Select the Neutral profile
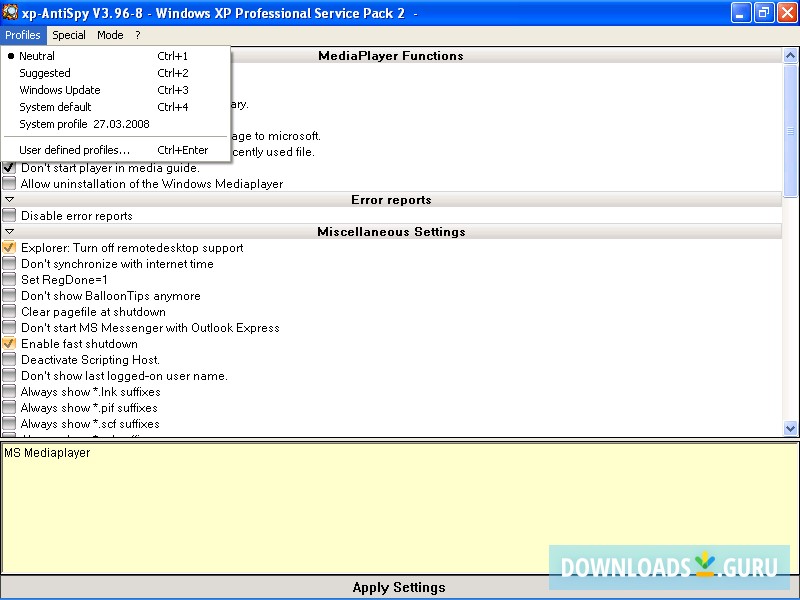The width and height of the screenshot is (800, 600). point(116,56)
